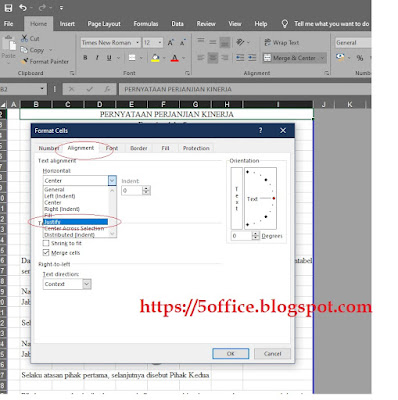Switch to the Protection tab in Format Cells
The image size is (398, 400).
(196, 148)
